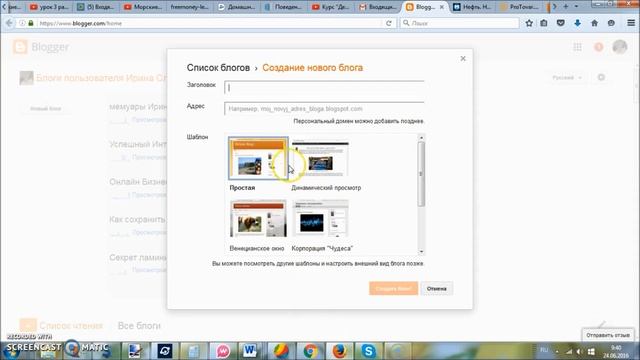This screenshot has height=360, width=640.
Task: Click the template list scrollbar thumb
Action: point(421,174)
